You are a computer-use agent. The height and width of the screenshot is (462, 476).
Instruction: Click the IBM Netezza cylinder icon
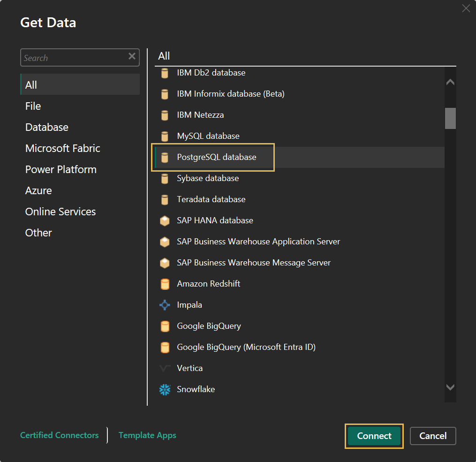pyautogui.click(x=165, y=115)
